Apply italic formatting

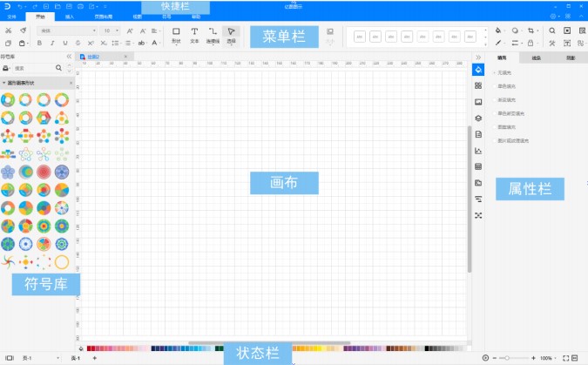tap(52, 44)
